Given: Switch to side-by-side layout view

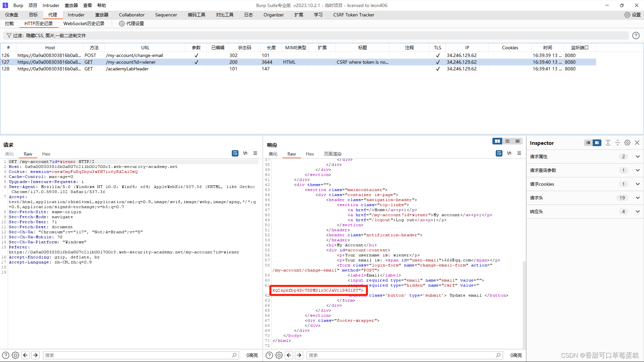Looking at the screenshot, I should [497, 141].
